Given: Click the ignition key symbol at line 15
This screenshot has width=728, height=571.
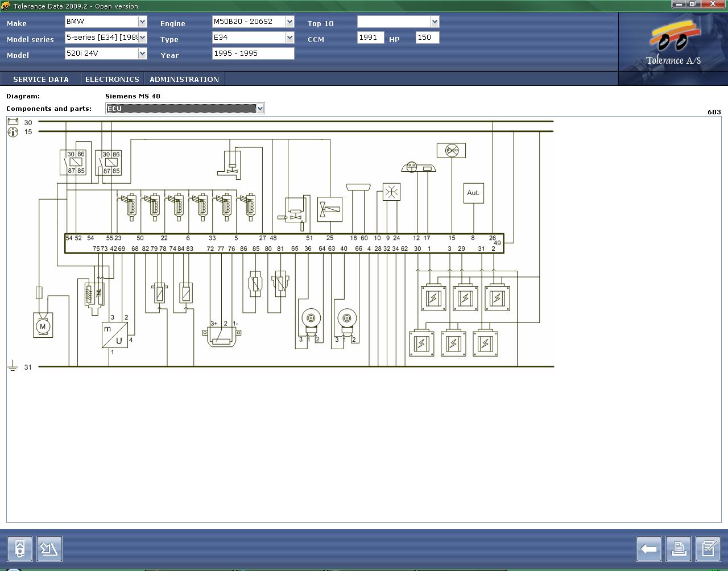Looking at the screenshot, I should pyautogui.click(x=13, y=132).
